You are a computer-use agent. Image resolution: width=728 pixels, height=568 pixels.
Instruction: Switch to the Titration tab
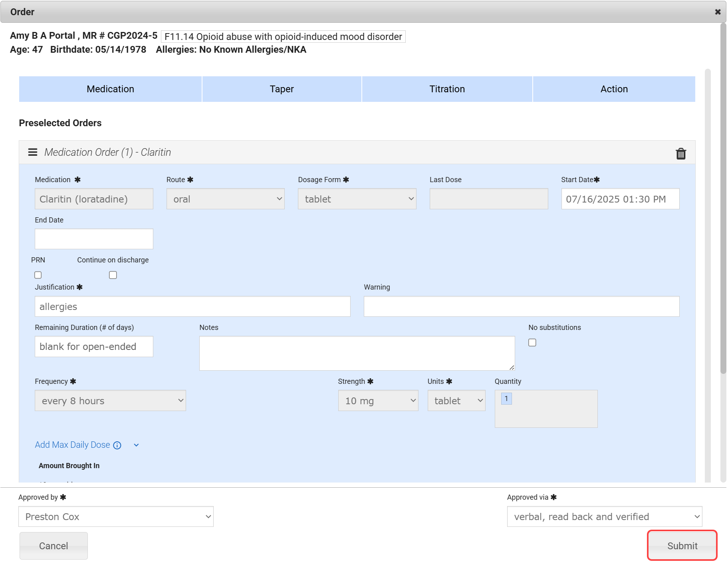tap(447, 89)
